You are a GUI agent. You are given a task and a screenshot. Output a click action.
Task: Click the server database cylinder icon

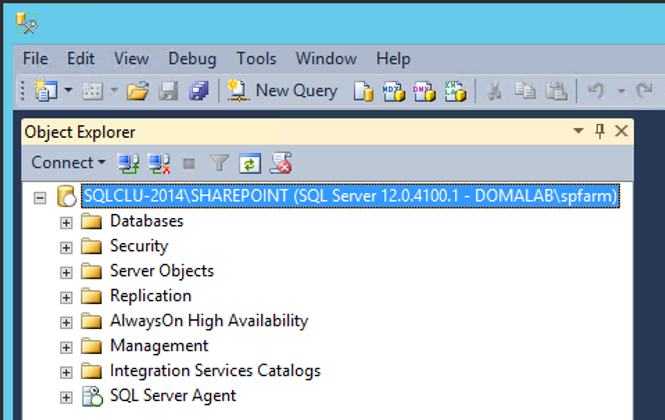click(x=66, y=196)
